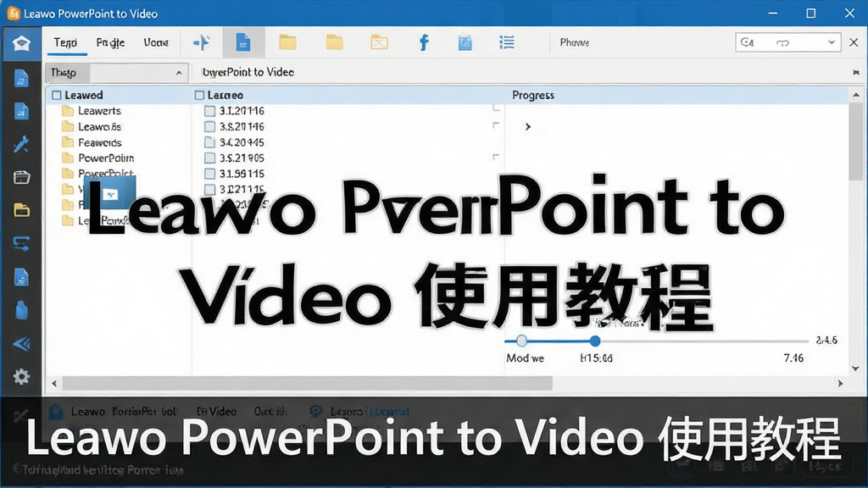Click the pin icon beside PowerPoint to Video header
The height and width of the screenshot is (488, 868).
point(856,73)
